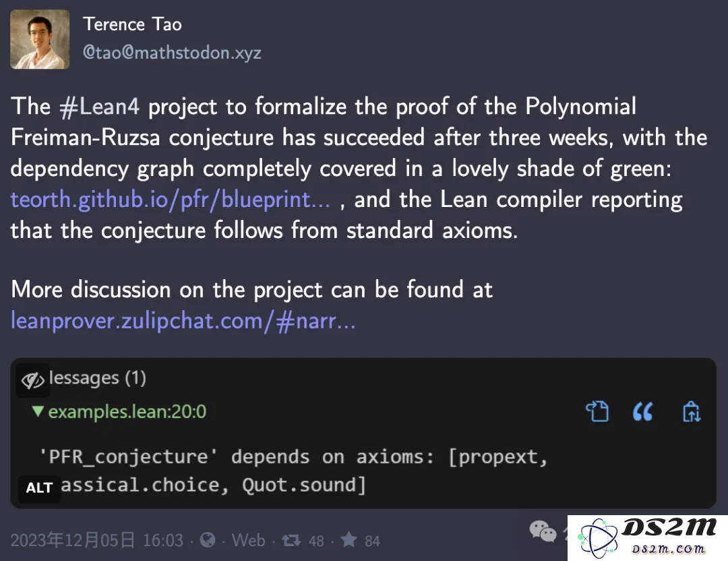The height and width of the screenshot is (561, 728).
Task: Toggle the hide-image eye icon
Action: [x=32, y=381]
